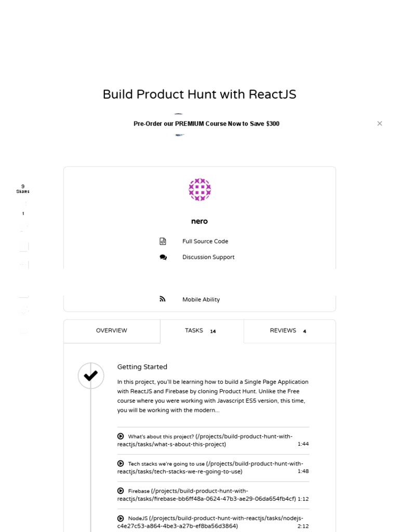Click the Discussion Support chat bubbles icon
Screen dimensions: 399x532
163,257
